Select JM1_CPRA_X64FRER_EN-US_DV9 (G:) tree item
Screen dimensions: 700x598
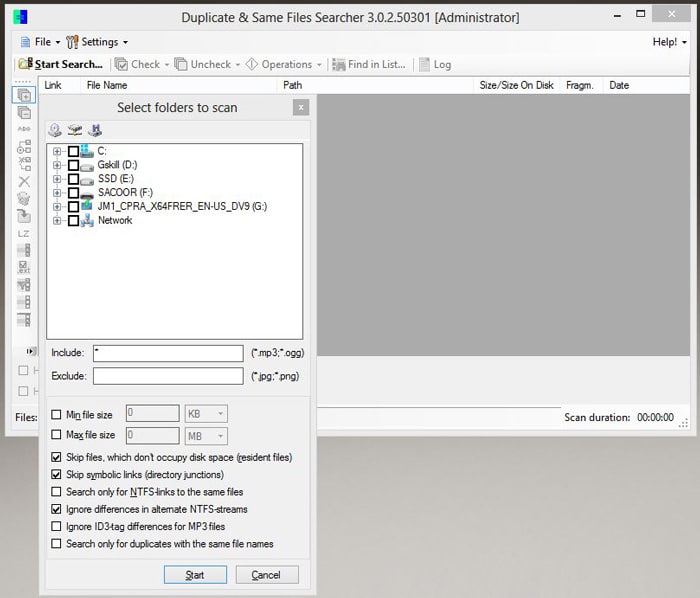(x=182, y=207)
